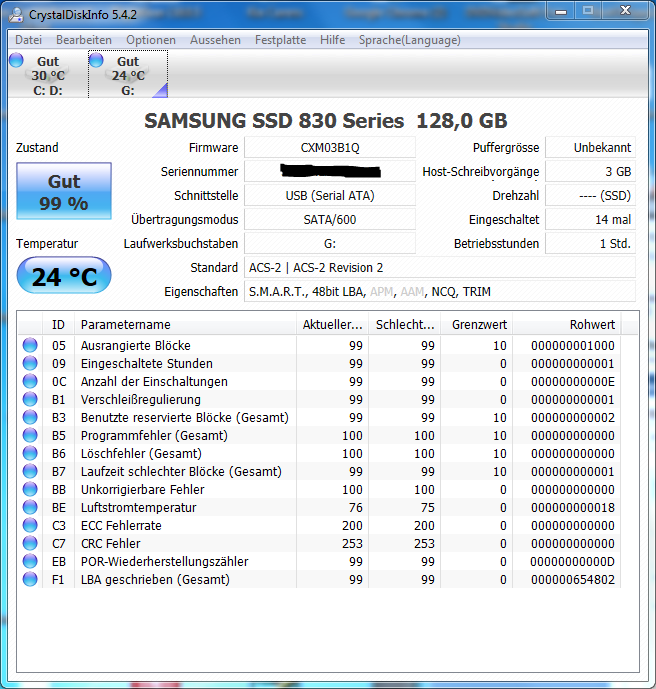Click the blue health orb on G: tab

96,60
